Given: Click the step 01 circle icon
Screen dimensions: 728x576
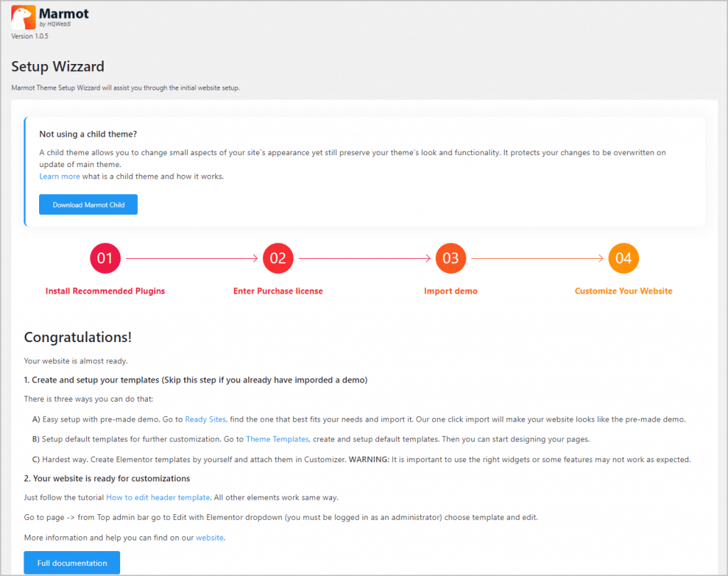Looking at the screenshot, I should 105,258.
